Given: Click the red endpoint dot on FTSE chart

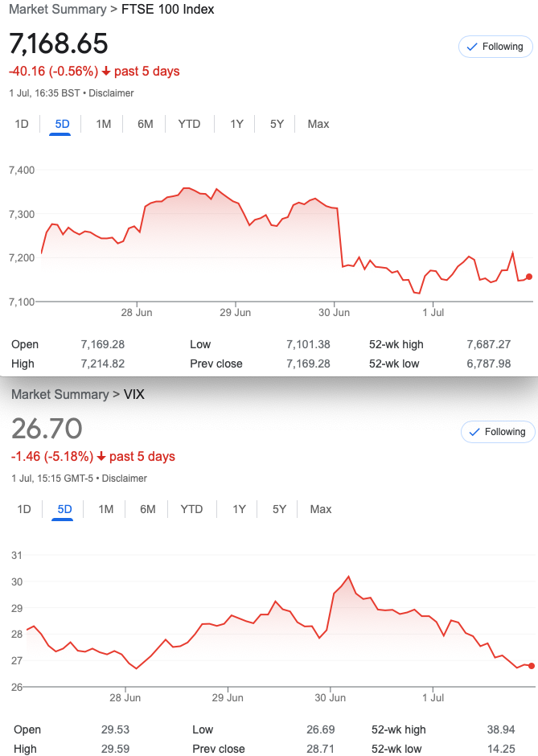Looking at the screenshot, I should [529, 277].
